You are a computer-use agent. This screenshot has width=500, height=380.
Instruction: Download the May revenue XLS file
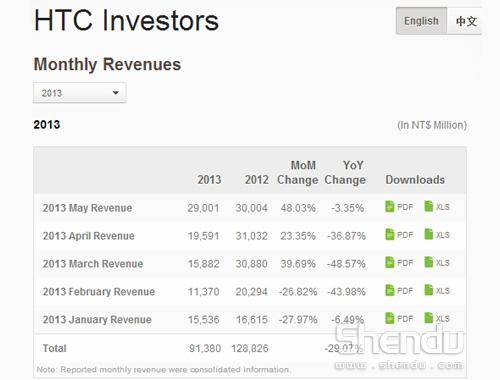[x=437, y=207]
